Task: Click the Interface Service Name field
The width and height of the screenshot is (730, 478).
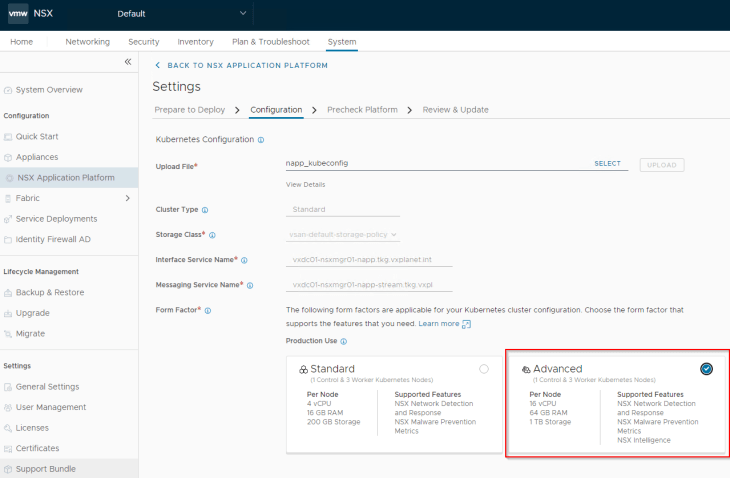Action: (x=369, y=260)
